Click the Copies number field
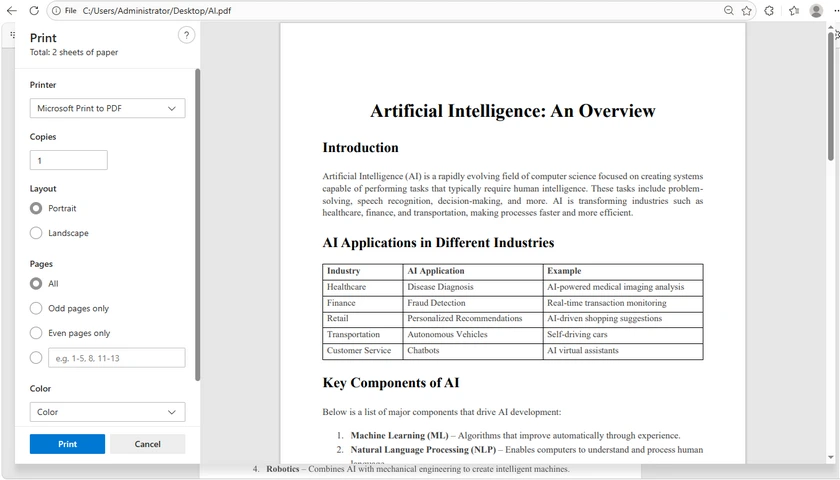Screen dimensions: 840x480 [x=69, y=160]
